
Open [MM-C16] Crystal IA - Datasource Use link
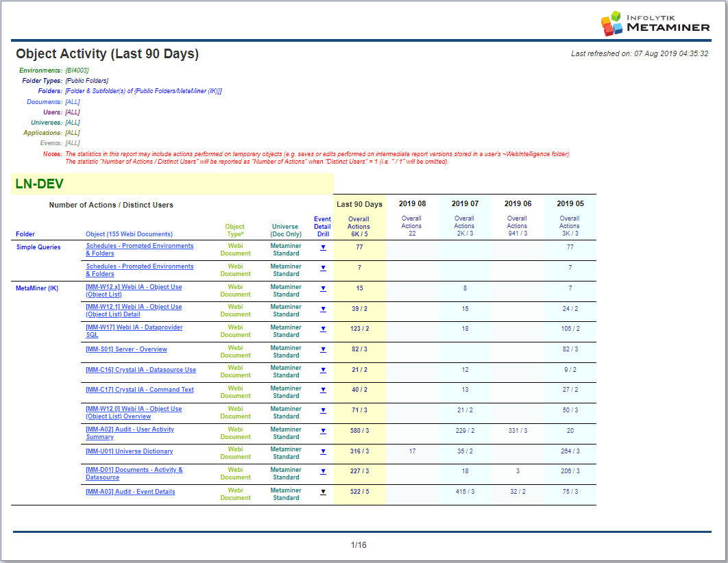141,370
